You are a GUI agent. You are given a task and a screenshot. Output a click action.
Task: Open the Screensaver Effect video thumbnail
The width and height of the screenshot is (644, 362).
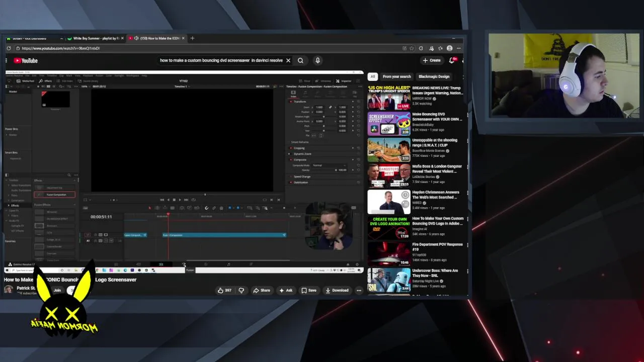tap(389, 124)
